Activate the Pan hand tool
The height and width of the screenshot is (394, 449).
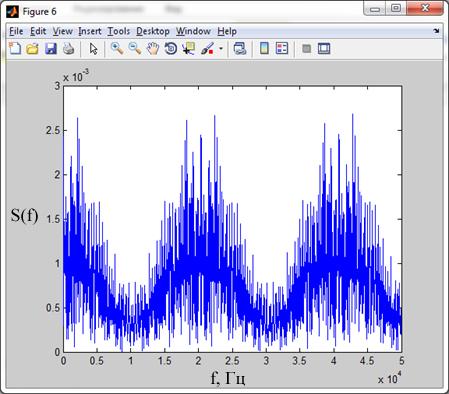pos(153,49)
